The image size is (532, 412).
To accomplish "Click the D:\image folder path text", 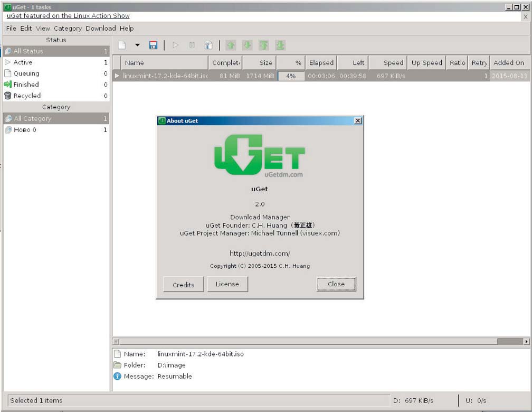I will pyautogui.click(x=172, y=365).
